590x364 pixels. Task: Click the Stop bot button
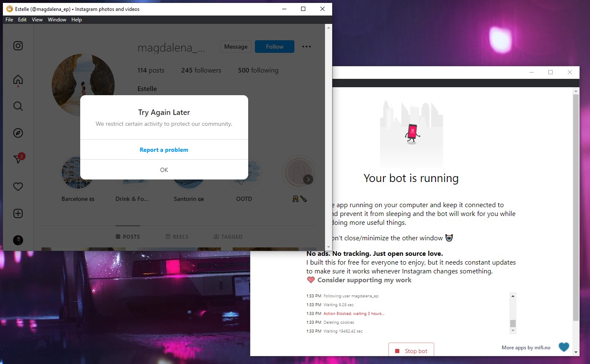tap(411, 351)
